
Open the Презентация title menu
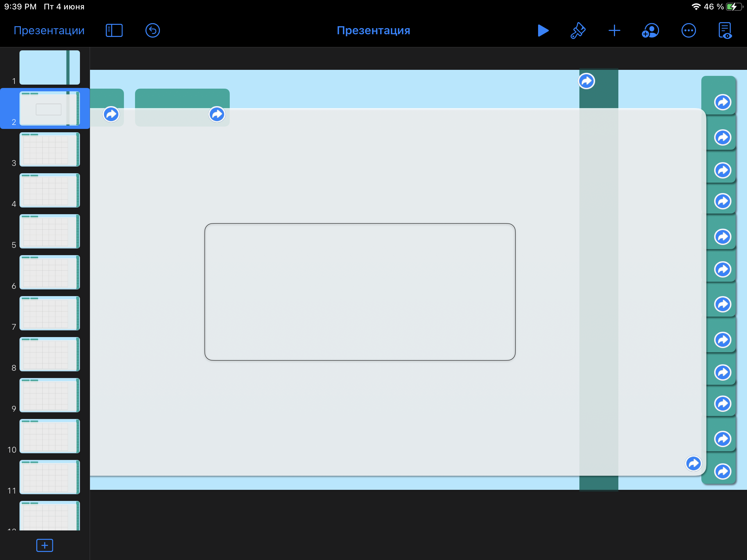373,30
